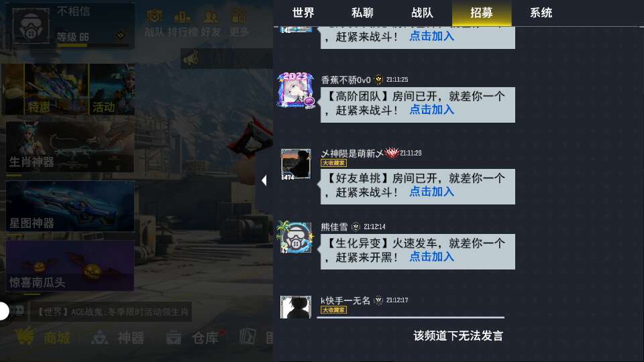Open 香蕉不骄0v0's avatar

[296, 90]
